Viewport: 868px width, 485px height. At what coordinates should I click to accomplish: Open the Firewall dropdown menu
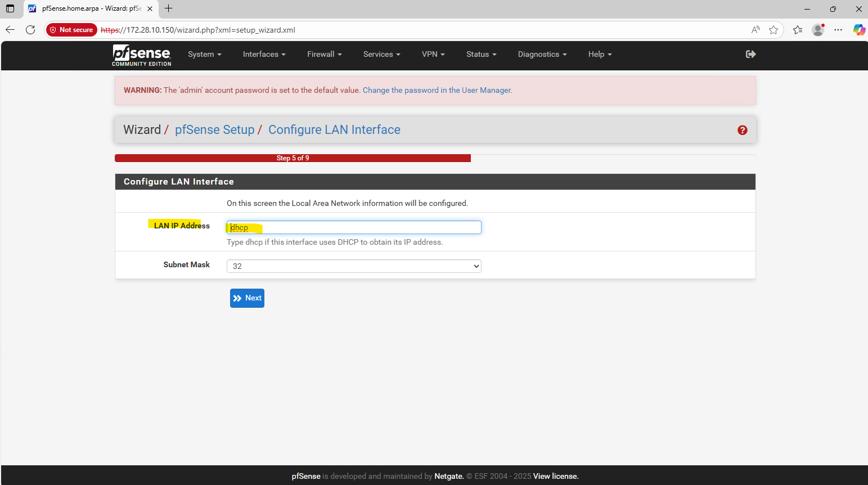(324, 55)
